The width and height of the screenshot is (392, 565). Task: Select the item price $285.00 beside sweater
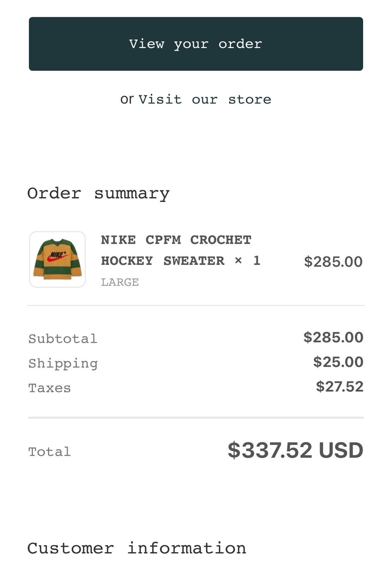[x=333, y=262]
